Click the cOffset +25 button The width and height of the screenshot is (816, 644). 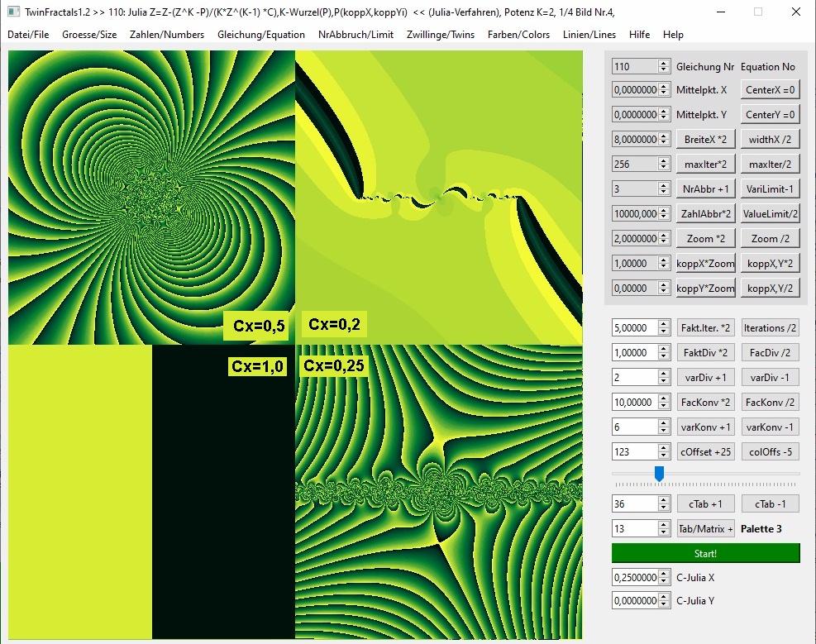706,452
